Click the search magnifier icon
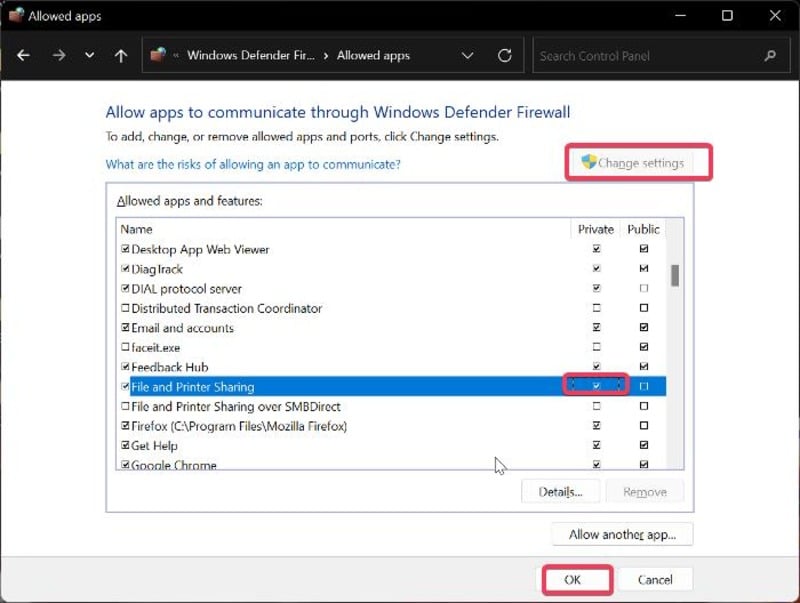The height and width of the screenshot is (603, 800). pyautogui.click(x=770, y=55)
